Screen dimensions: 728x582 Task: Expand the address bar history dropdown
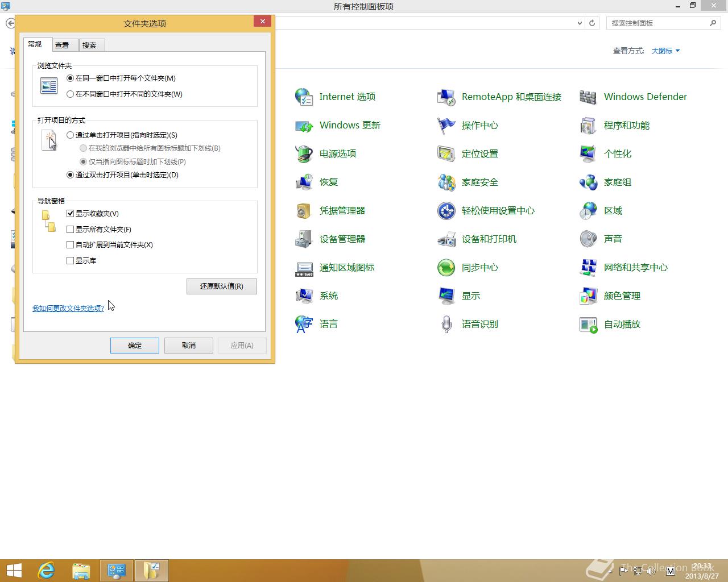pos(580,23)
